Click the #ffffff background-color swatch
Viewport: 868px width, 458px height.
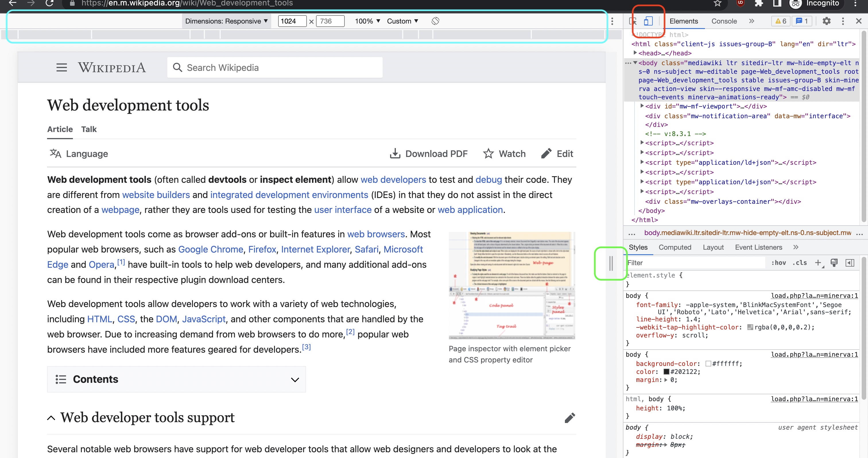coord(708,364)
